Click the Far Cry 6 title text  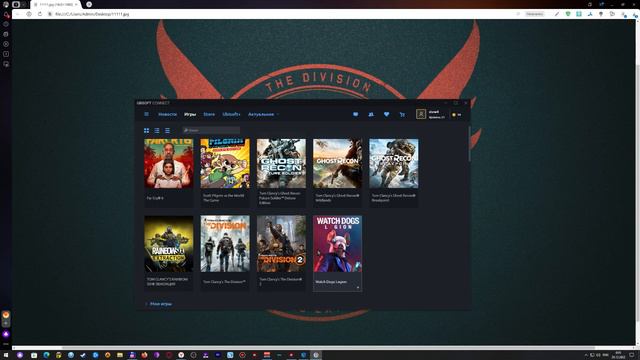155,198
